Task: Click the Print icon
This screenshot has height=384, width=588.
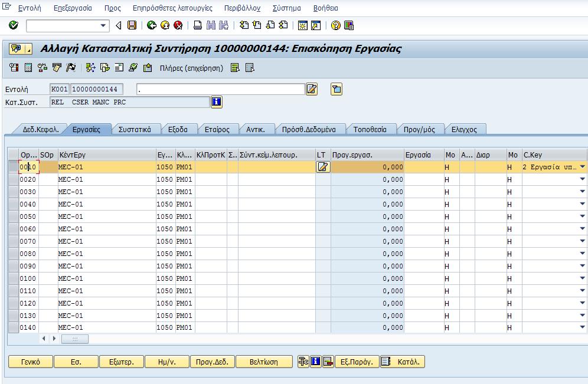Action: [198, 25]
